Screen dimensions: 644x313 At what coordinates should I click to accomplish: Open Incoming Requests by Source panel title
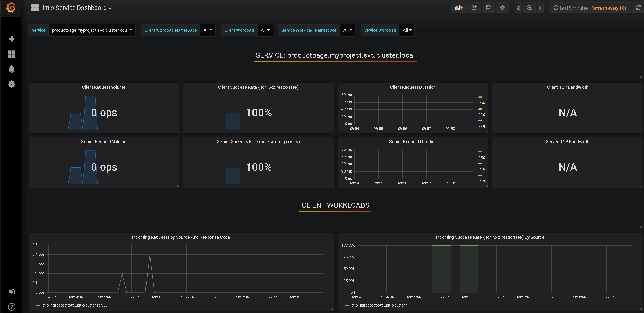click(181, 237)
